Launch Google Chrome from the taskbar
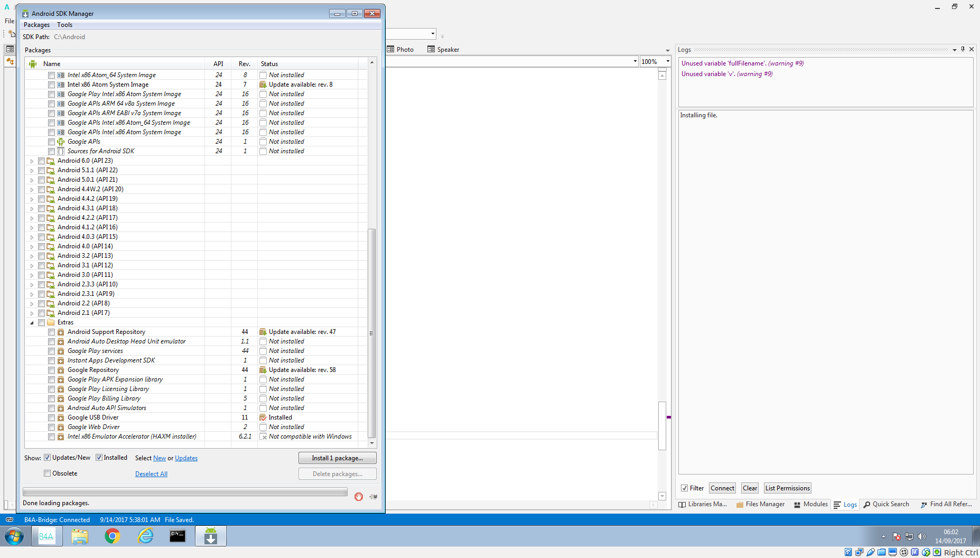Image resolution: width=980 pixels, height=558 pixels. [112, 536]
